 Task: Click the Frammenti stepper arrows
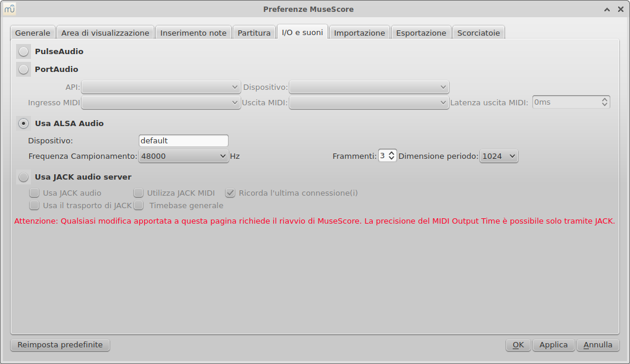[391, 156]
